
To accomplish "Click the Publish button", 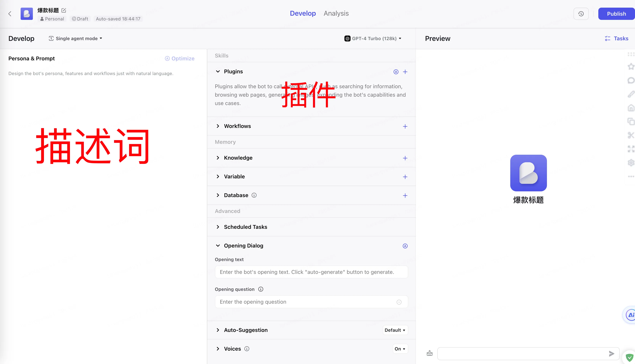I will pos(616,14).
